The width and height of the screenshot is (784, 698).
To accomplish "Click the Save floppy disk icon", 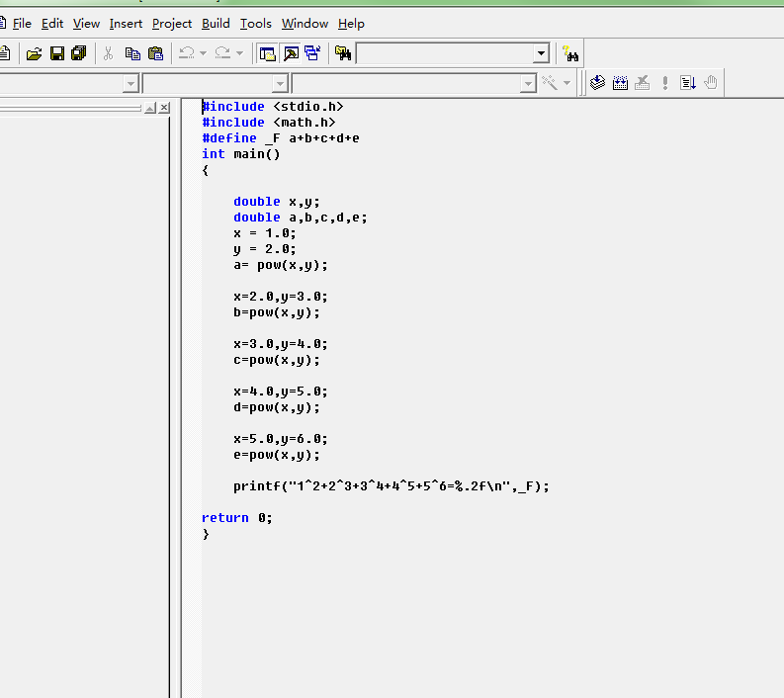I will point(57,53).
